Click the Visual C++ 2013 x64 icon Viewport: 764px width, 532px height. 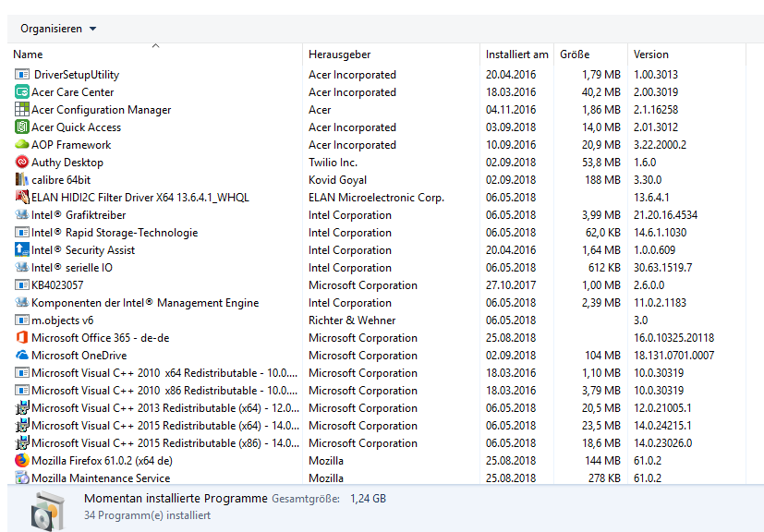22,407
